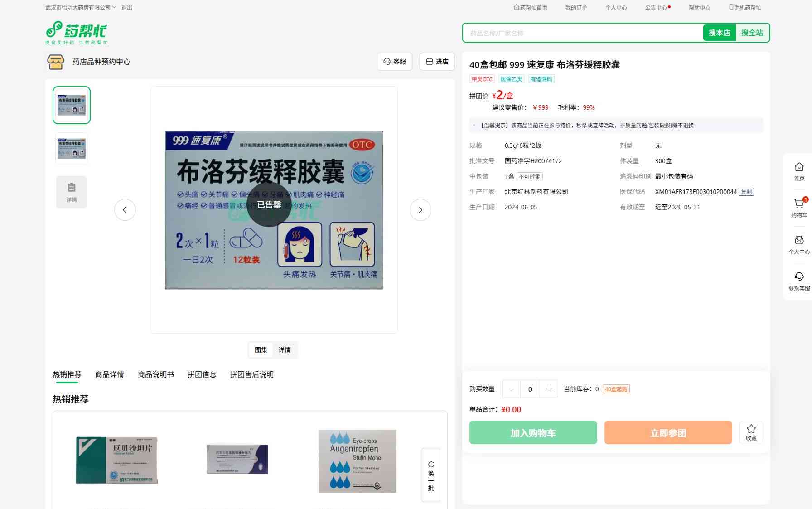Show previous product image with left arrow

(125, 210)
